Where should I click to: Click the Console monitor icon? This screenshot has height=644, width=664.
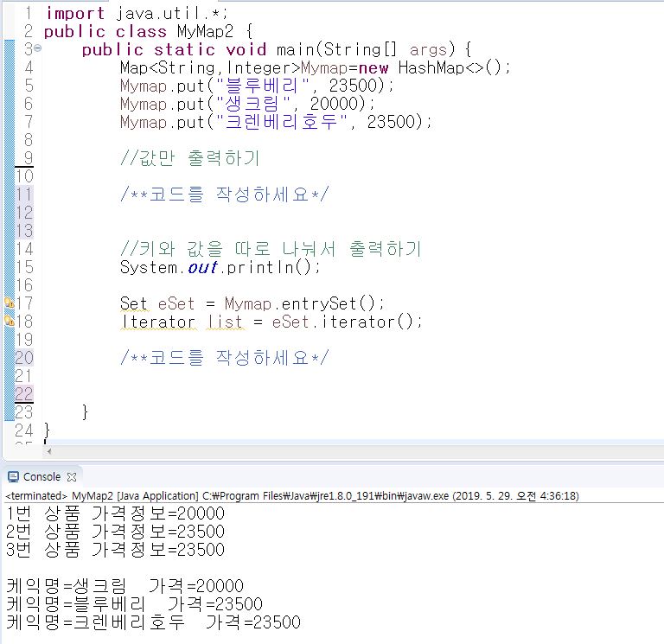click(x=14, y=477)
